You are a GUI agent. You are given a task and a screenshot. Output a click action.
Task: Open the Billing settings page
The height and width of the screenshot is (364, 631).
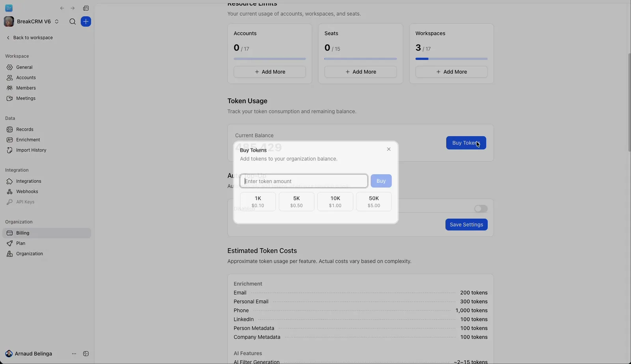point(47,233)
